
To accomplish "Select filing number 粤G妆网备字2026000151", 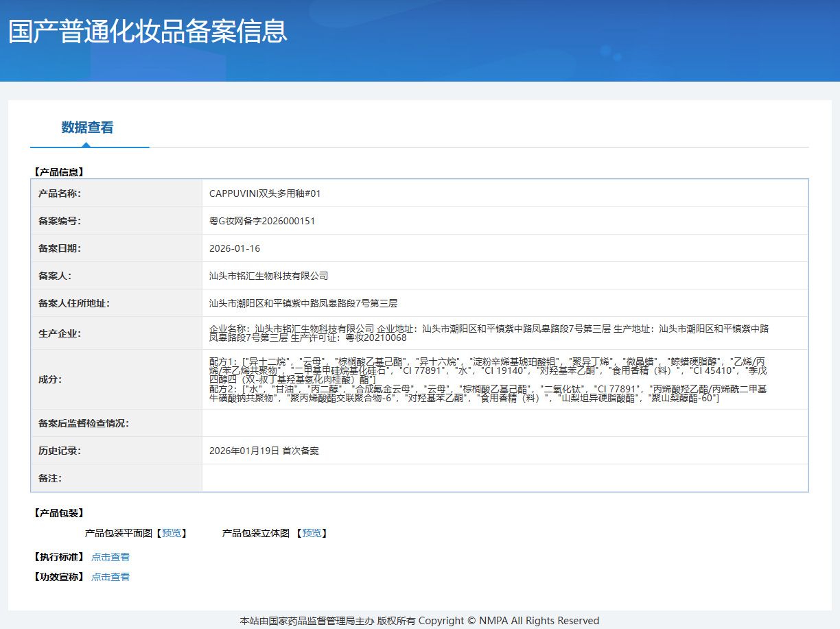I will pyautogui.click(x=262, y=221).
